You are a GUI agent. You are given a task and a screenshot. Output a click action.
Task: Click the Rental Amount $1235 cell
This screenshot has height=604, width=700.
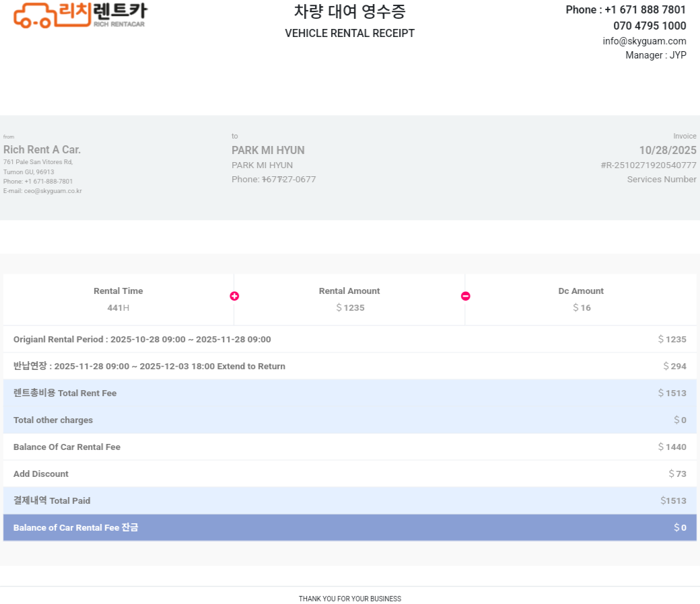click(x=349, y=299)
